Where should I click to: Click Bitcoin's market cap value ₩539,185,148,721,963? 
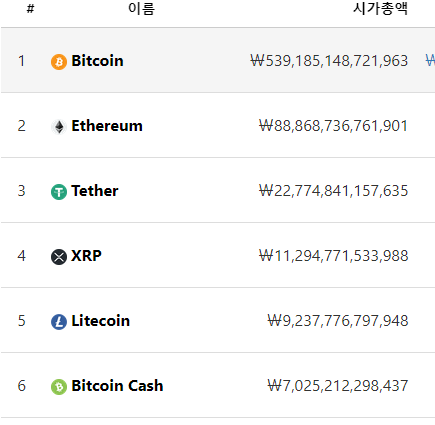click(x=329, y=61)
